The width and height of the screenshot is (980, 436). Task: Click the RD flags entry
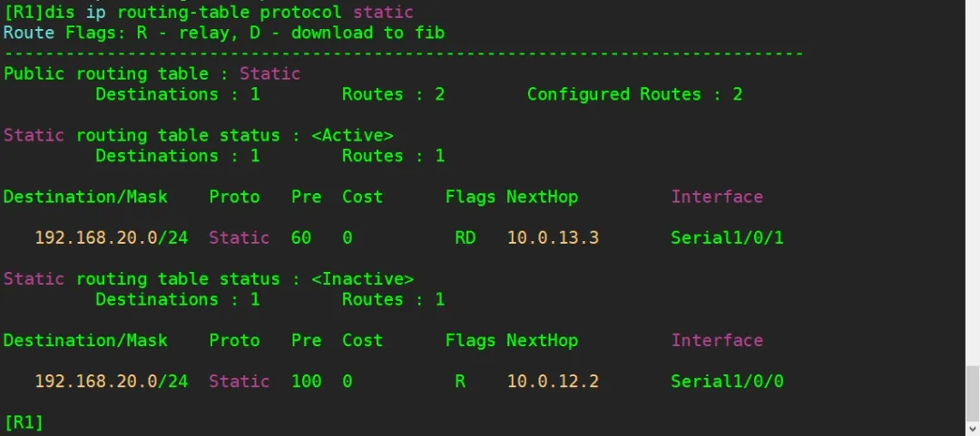click(x=465, y=237)
